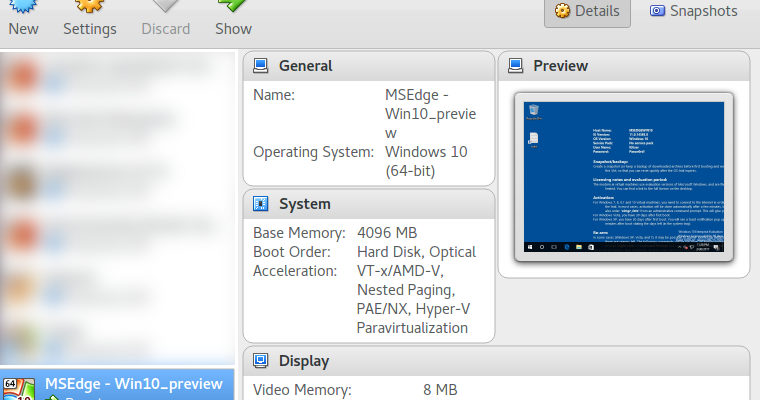Switch to the Details tab
The width and height of the screenshot is (760, 400).
tap(587, 12)
